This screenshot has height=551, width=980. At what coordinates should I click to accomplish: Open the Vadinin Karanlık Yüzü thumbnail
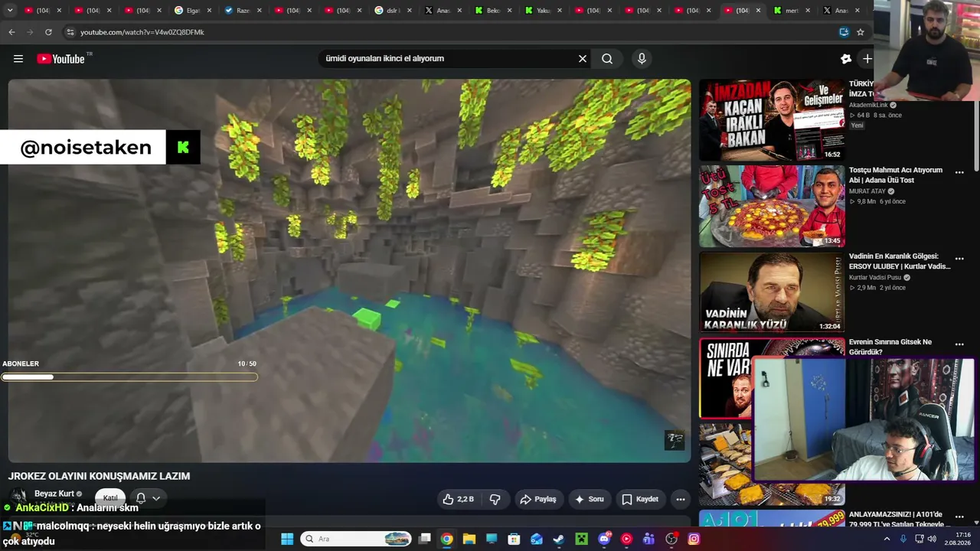coord(772,292)
